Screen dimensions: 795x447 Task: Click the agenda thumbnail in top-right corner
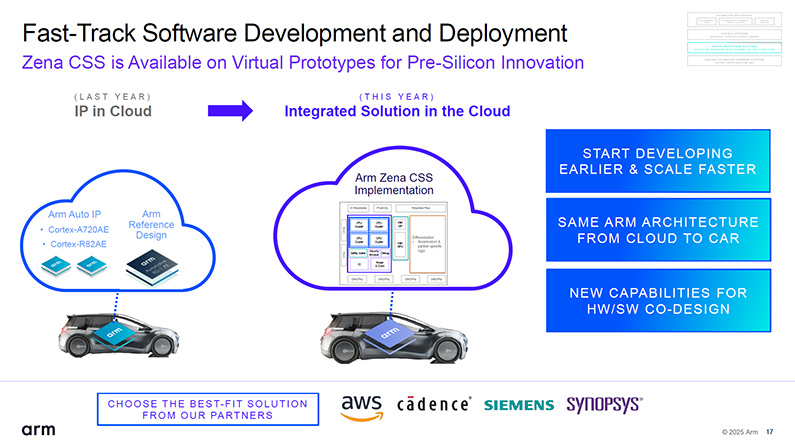(734, 40)
